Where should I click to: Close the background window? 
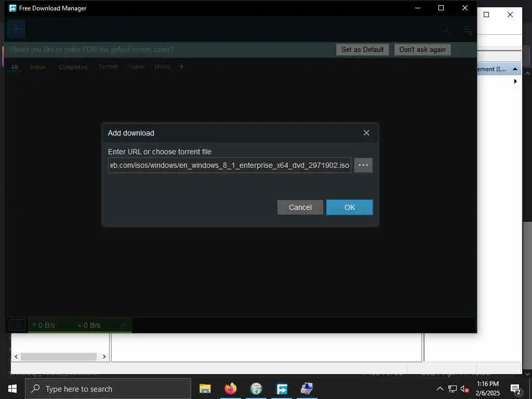pyautogui.click(x=510, y=15)
